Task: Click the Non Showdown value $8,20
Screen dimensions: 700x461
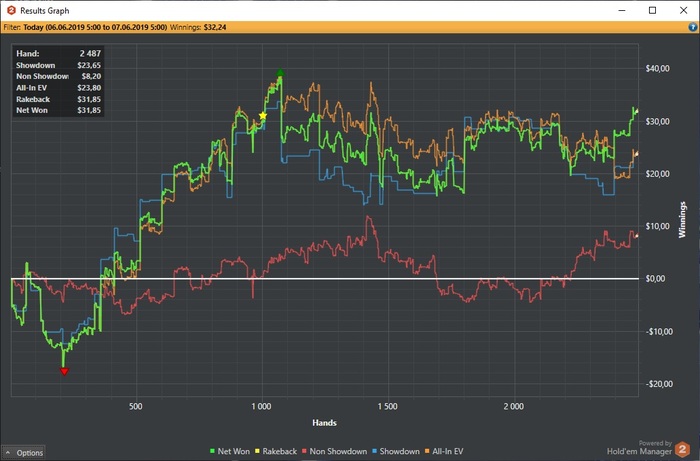Action: pos(91,76)
